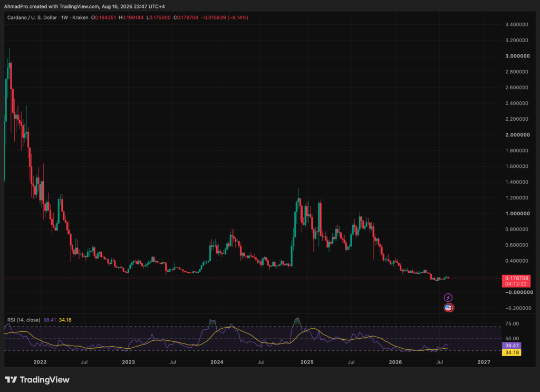Click the red current price tag 0.178708
The image size is (540, 392).
(516, 279)
